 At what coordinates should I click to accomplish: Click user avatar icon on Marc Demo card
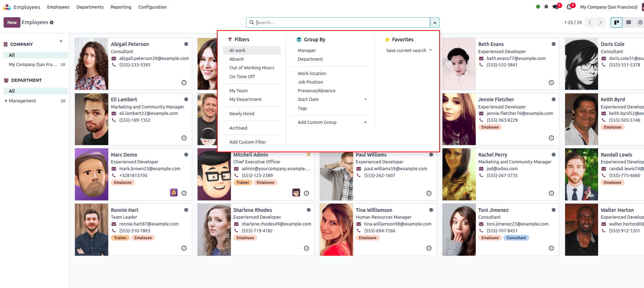tap(174, 192)
